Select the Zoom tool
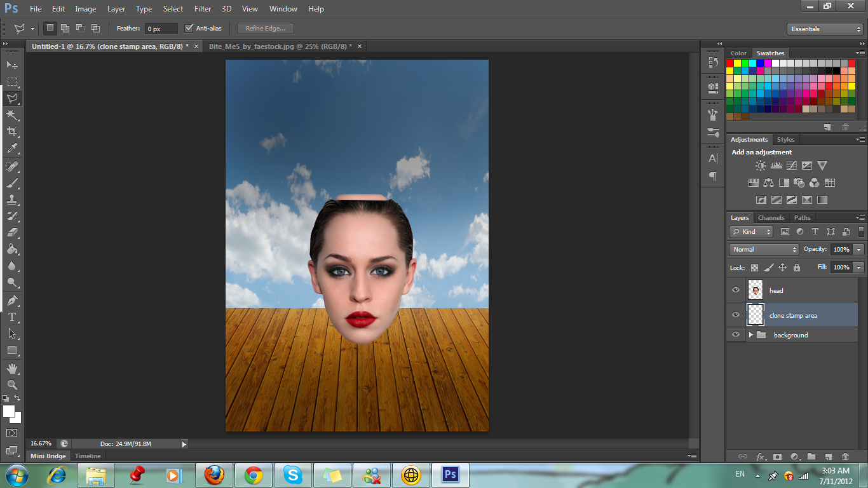 13,384
